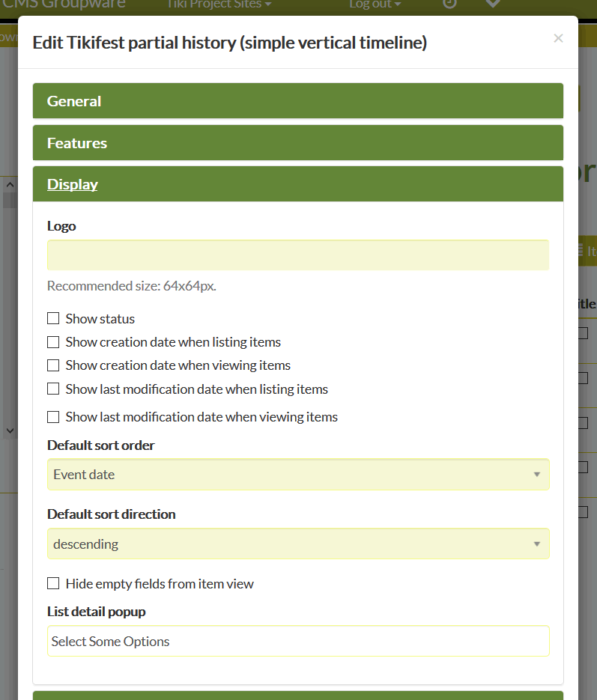Check Show creation date when listing items
This screenshot has width=597, height=700.
(x=53, y=342)
